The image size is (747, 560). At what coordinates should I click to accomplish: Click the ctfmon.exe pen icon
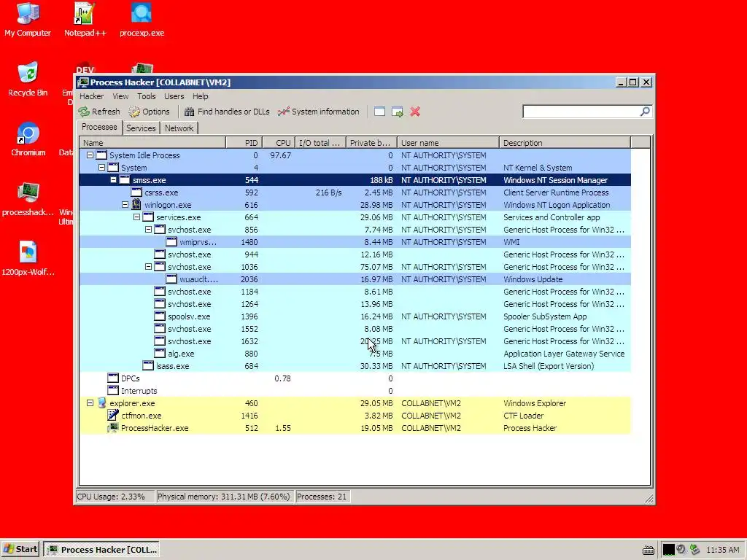(x=113, y=415)
